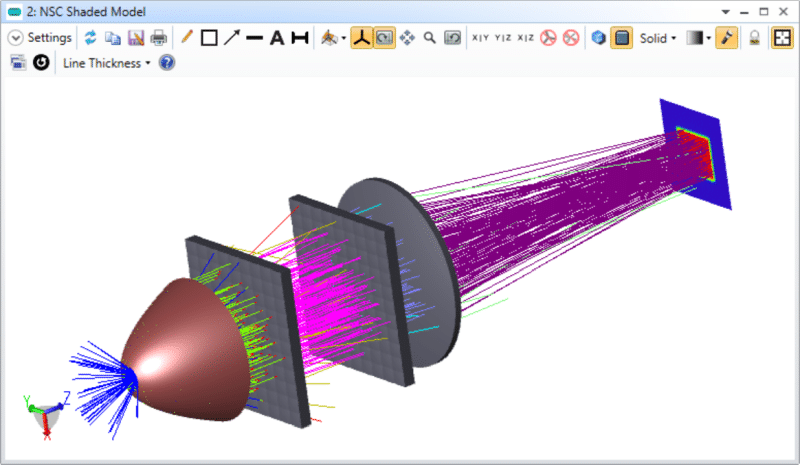Click the save image icon

click(x=135, y=38)
